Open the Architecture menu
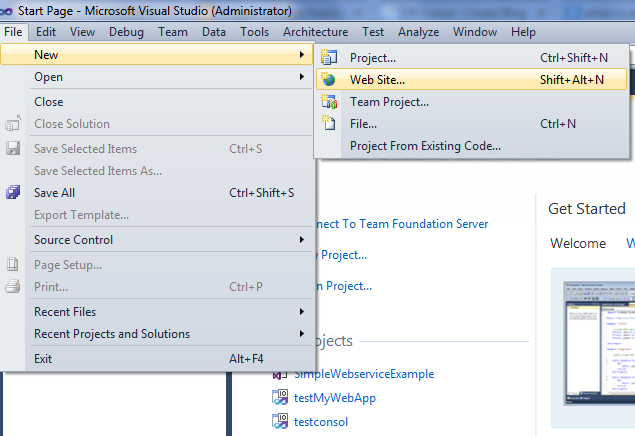The image size is (635, 436). coord(315,32)
